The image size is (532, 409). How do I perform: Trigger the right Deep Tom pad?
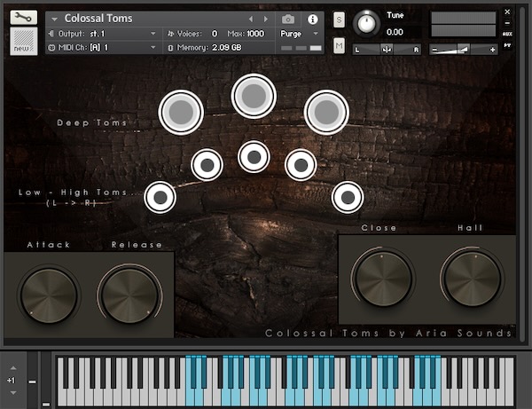326,112
